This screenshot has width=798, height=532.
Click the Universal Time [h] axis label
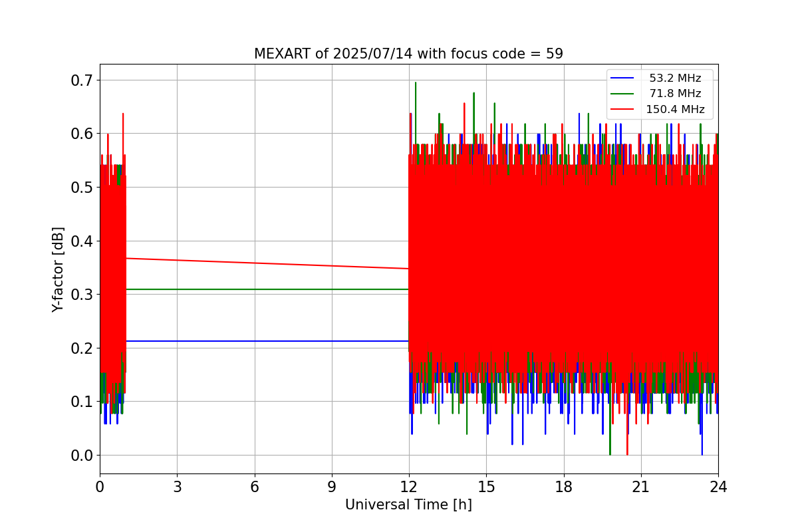[408, 505]
